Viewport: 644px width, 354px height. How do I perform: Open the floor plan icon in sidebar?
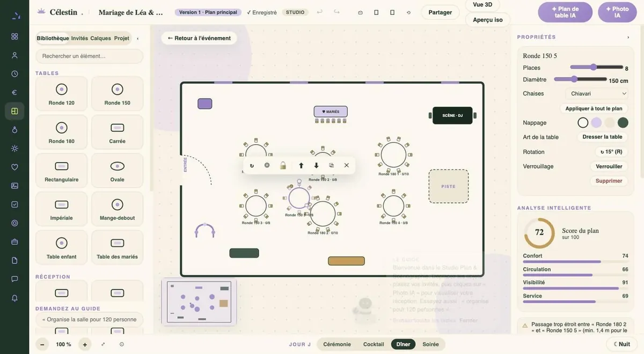click(x=14, y=111)
